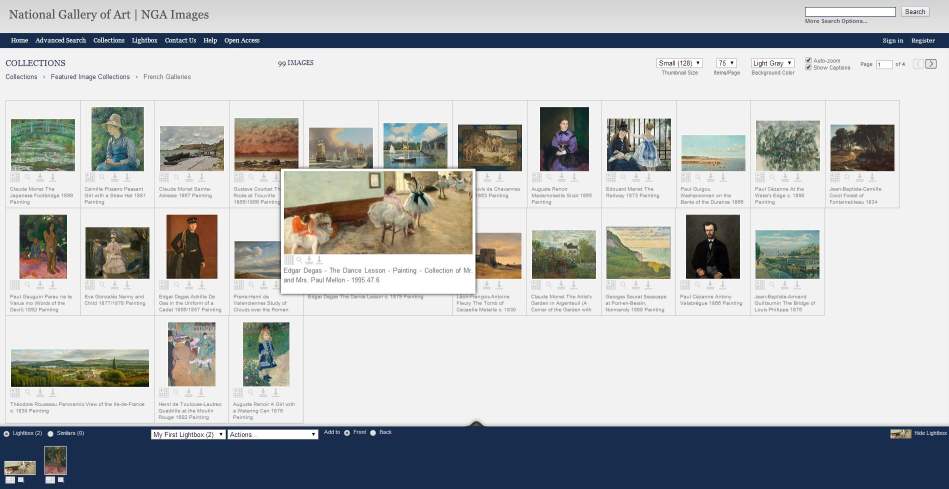Click the magnifier icon in the Dance Lesson popup

click(x=298, y=260)
